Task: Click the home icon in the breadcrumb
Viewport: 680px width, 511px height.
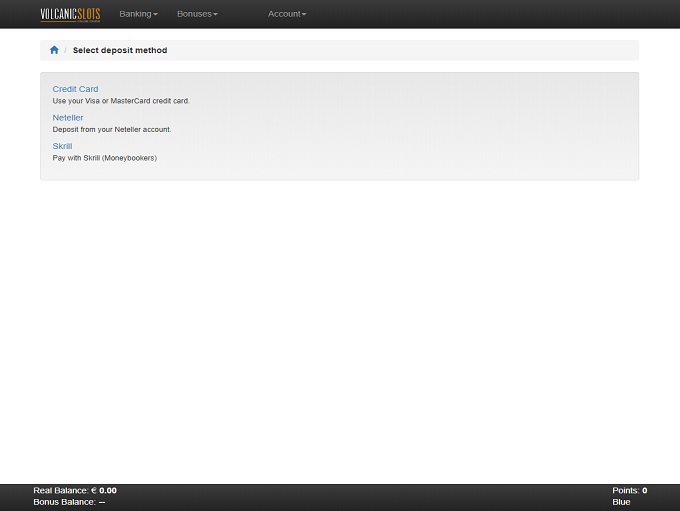Action: [54, 50]
